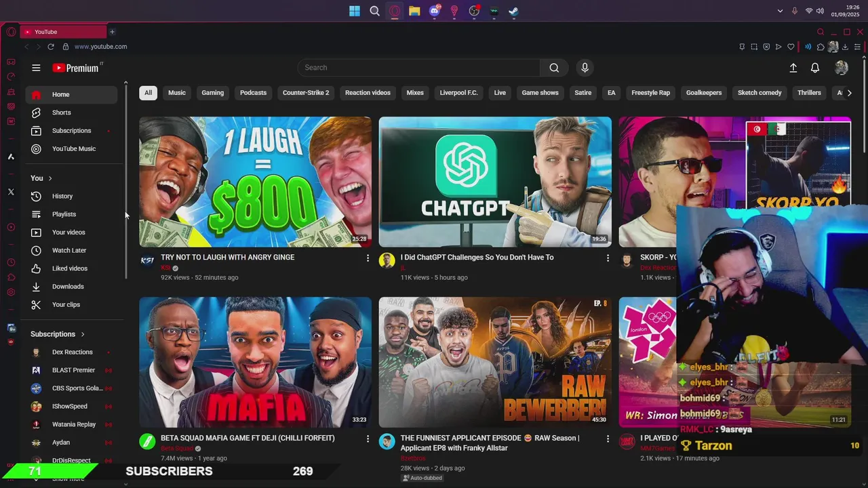Open File Explorer on the taskbar
The width and height of the screenshot is (868, 488).
414,11
